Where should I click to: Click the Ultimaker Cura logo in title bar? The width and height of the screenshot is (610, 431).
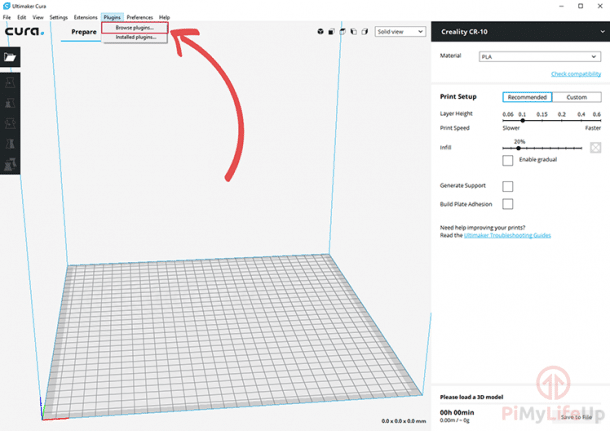tap(5, 6)
